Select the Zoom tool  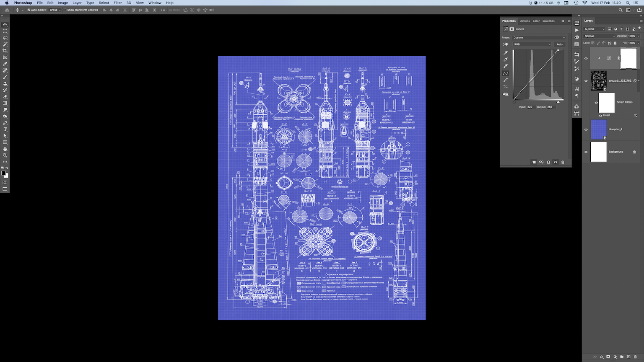5,155
